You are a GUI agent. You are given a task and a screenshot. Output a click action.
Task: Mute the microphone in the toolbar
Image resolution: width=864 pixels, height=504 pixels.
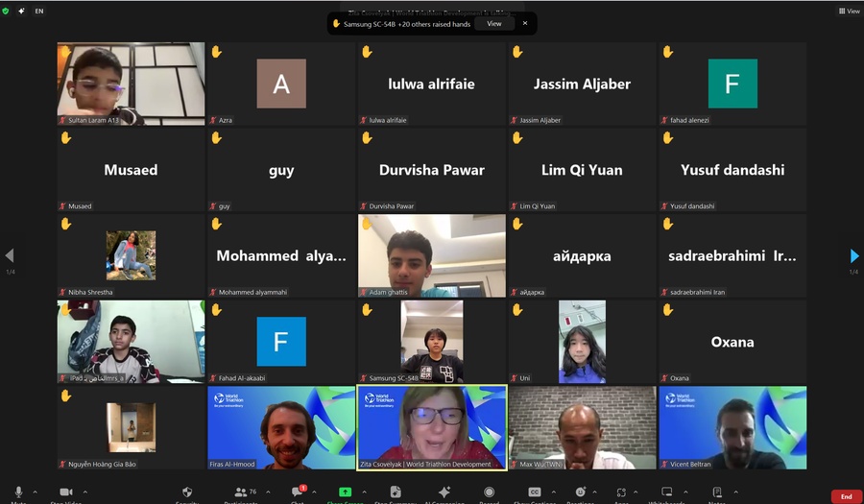(x=18, y=492)
